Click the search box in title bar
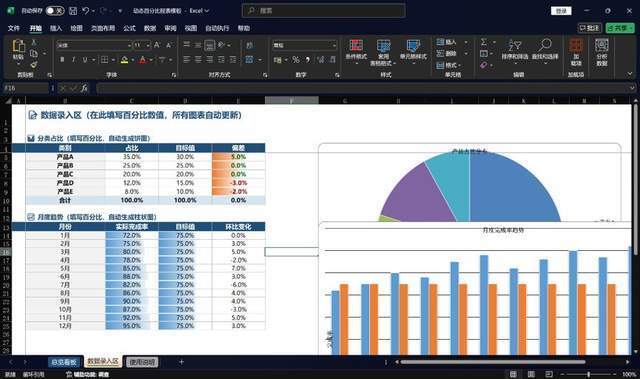Image resolution: width=640 pixels, height=379 pixels. 324,11
